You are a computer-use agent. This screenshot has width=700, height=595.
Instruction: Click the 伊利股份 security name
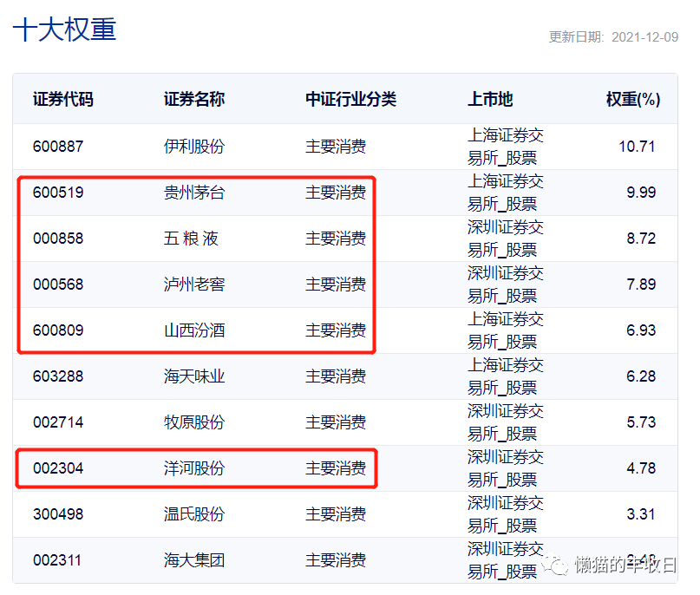[194, 147]
